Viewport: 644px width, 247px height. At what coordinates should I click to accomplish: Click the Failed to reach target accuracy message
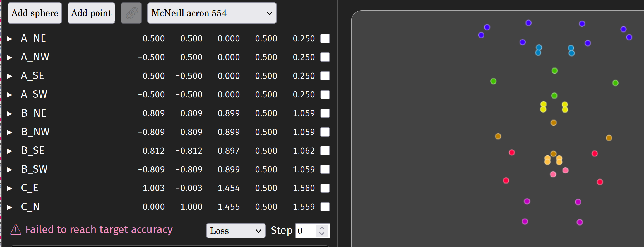pos(99,229)
